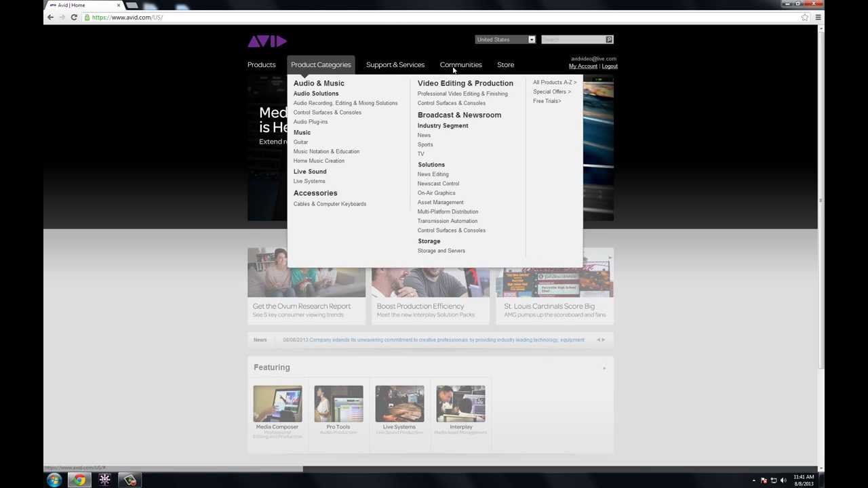
Task: Click the URL address bar
Action: click(x=441, y=17)
